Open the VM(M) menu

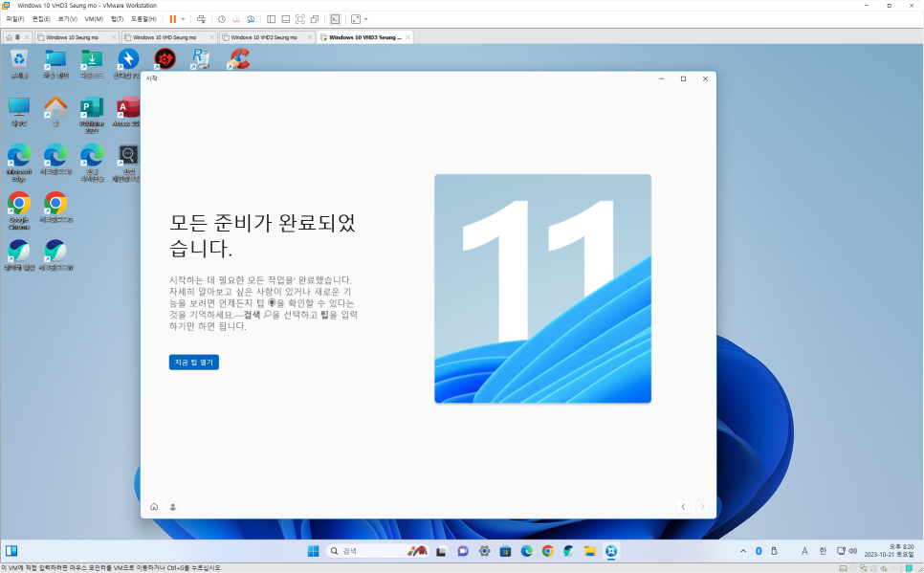(95, 19)
